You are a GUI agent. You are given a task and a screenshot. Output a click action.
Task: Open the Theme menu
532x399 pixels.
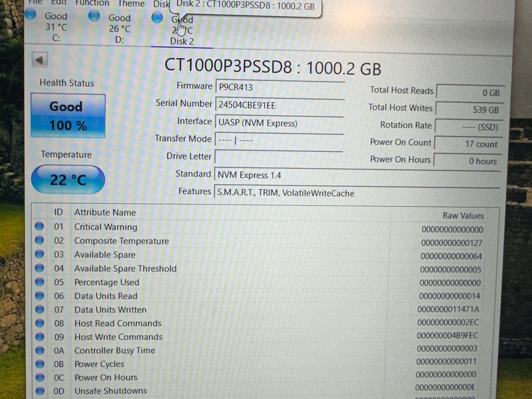(131, 4)
